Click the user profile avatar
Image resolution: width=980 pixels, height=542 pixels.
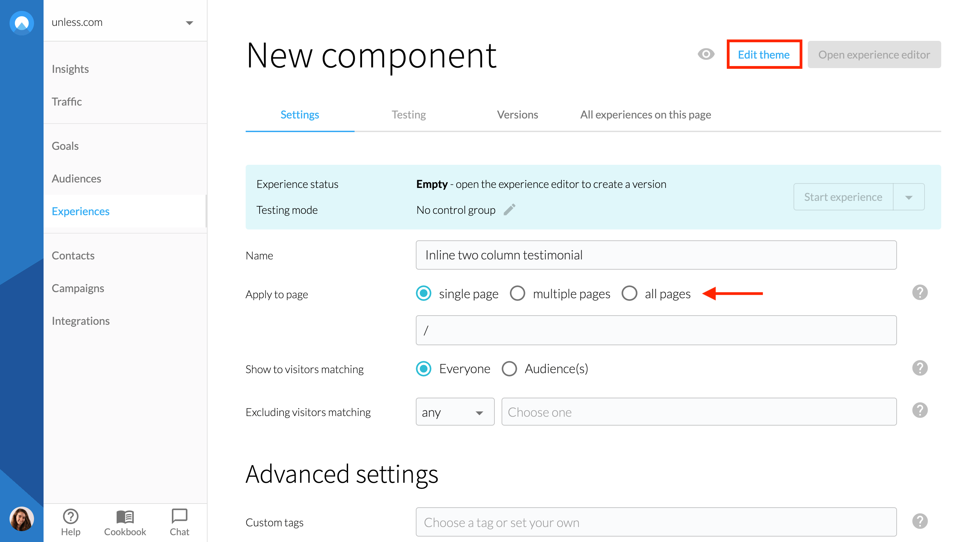click(x=22, y=519)
